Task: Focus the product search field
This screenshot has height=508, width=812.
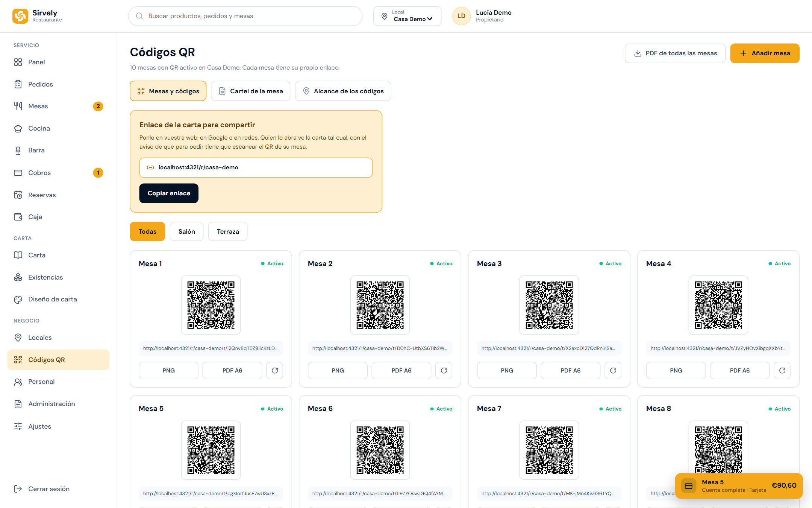Action: click(x=245, y=16)
